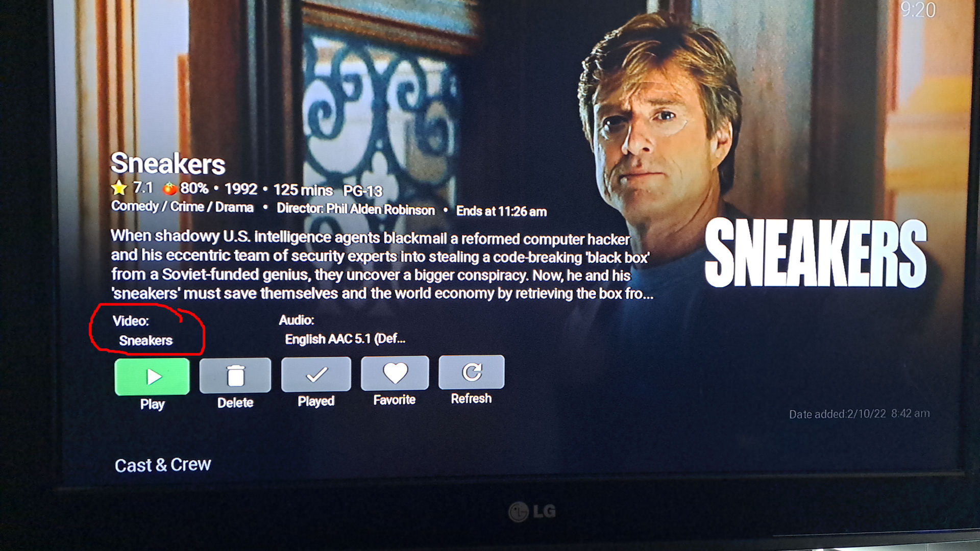This screenshot has height=551, width=980.
Task: Delete Sneakers using the trash can icon
Action: [x=235, y=375]
